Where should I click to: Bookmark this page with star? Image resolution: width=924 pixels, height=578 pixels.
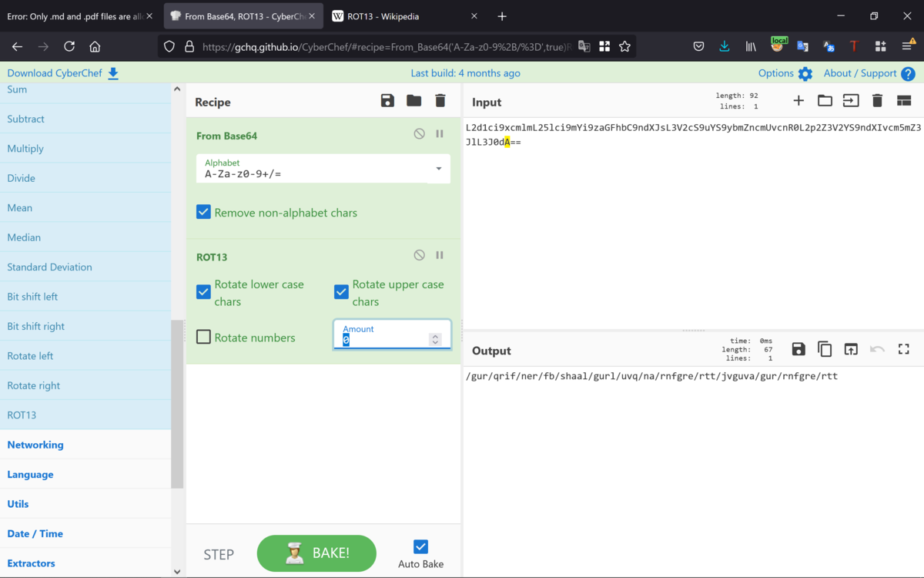pos(625,46)
